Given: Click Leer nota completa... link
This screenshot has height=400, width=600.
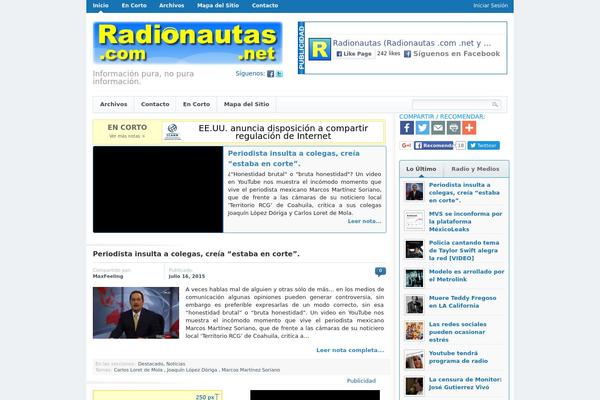Looking at the screenshot, I should pos(350,350).
